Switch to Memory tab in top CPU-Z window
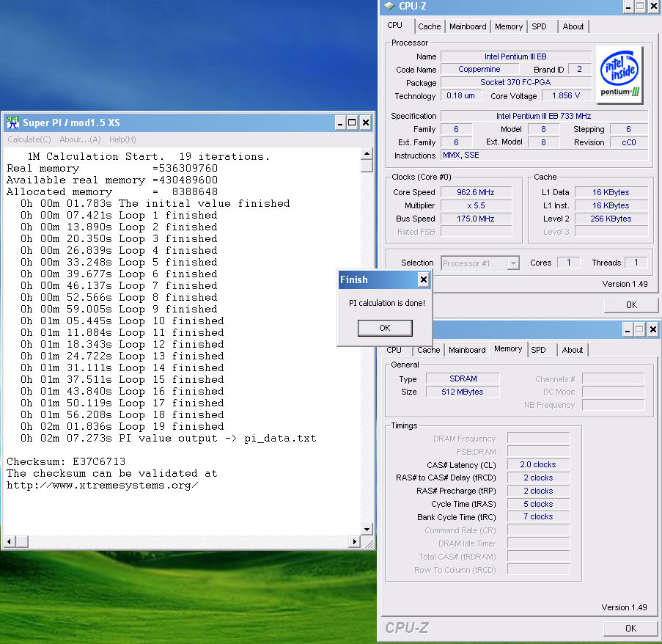The image size is (662, 644). (x=508, y=26)
